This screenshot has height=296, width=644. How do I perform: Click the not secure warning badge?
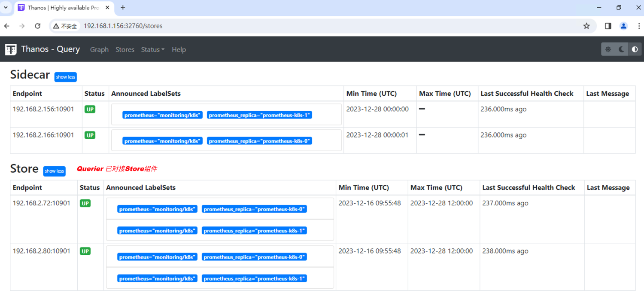pos(65,26)
